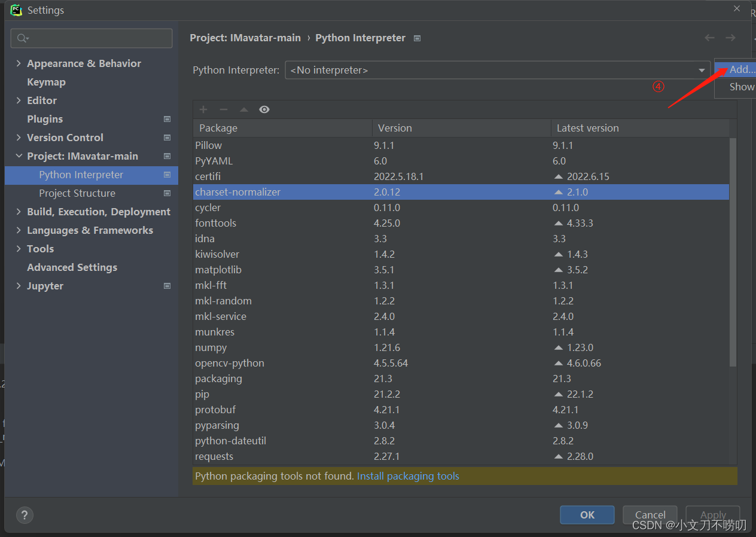
Task: Click the navigate back arrow
Action: (x=710, y=38)
